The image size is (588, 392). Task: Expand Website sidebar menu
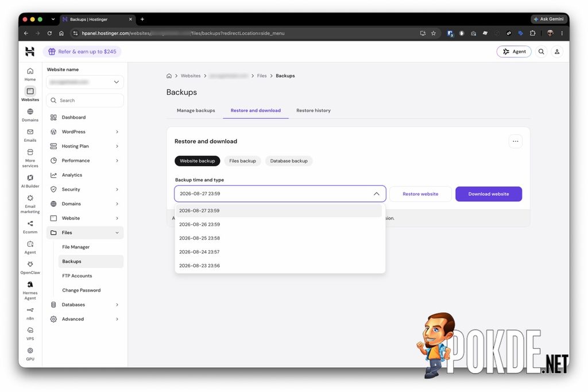85,218
